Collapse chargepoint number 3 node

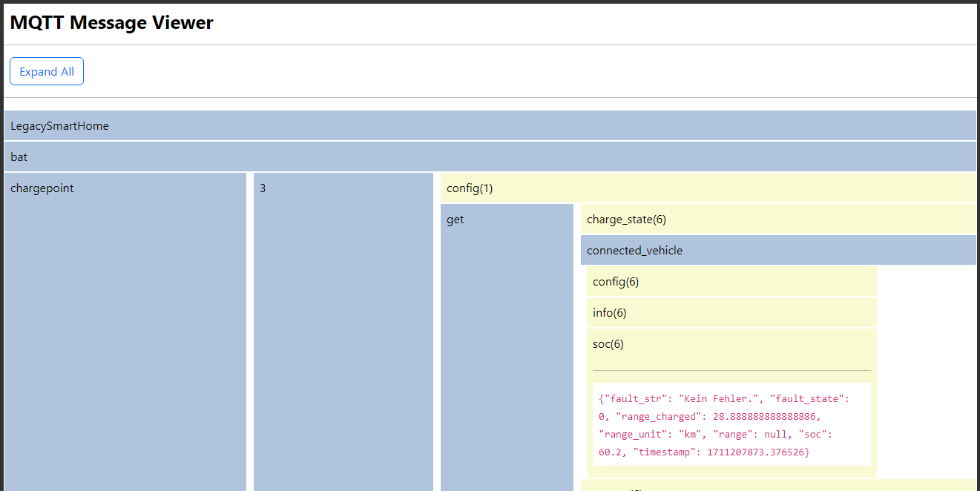pyautogui.click(x=263, y=188)
